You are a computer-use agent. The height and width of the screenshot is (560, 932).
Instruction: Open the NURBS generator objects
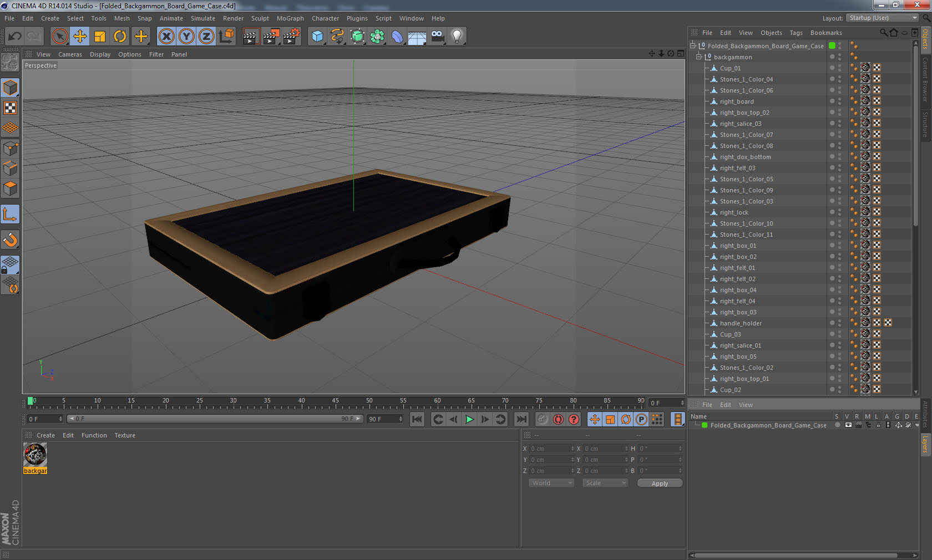tap(357, 37)
